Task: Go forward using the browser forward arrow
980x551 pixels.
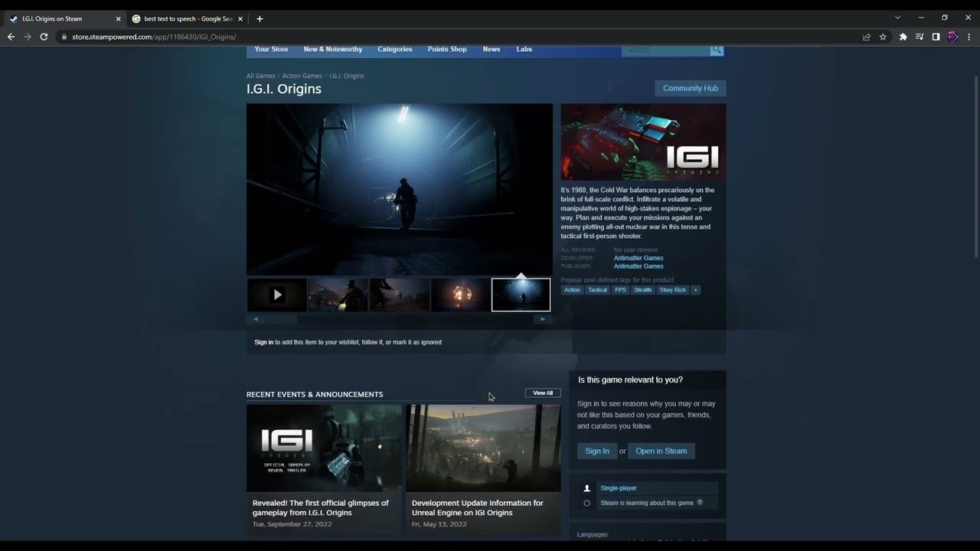Action: coord(28,37)
